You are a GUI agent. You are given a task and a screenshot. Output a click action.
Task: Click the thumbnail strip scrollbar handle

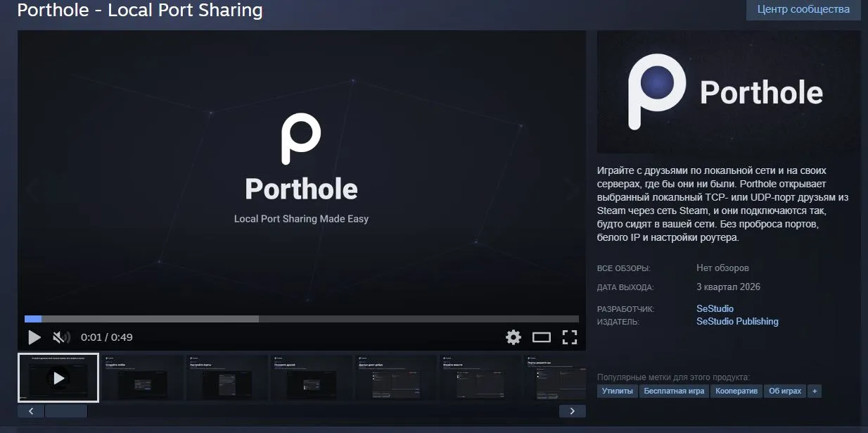[x=66, y=411]
